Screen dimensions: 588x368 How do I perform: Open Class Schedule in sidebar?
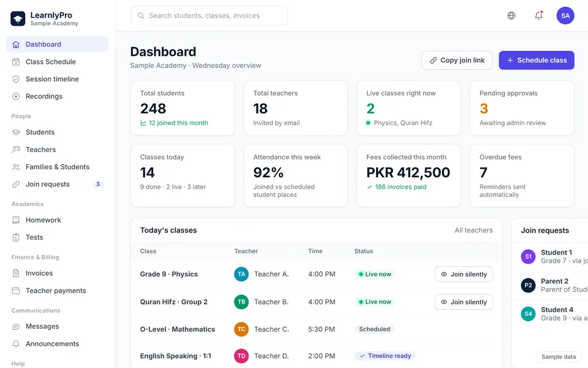click(x=58, y=61)
